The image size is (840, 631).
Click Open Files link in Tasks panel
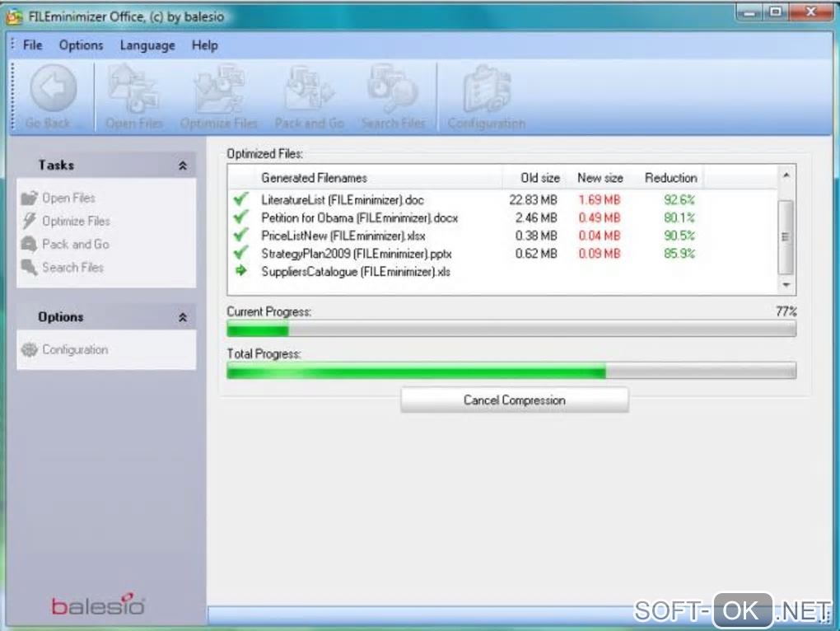[68, 199]
